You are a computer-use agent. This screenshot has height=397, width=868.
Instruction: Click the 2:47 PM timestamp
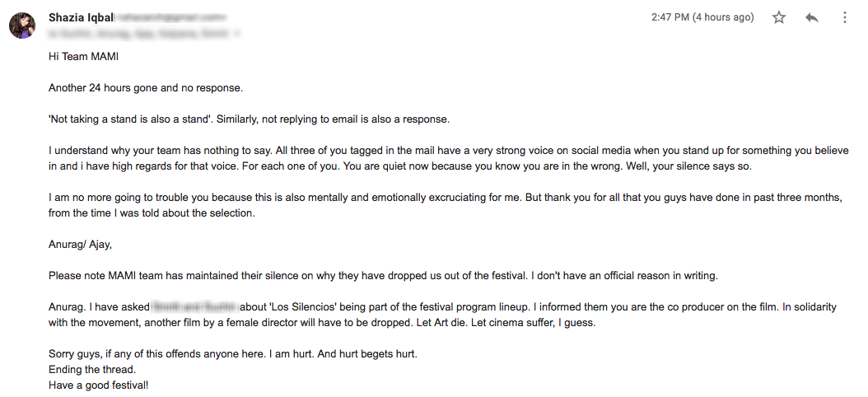pos(670,17)
